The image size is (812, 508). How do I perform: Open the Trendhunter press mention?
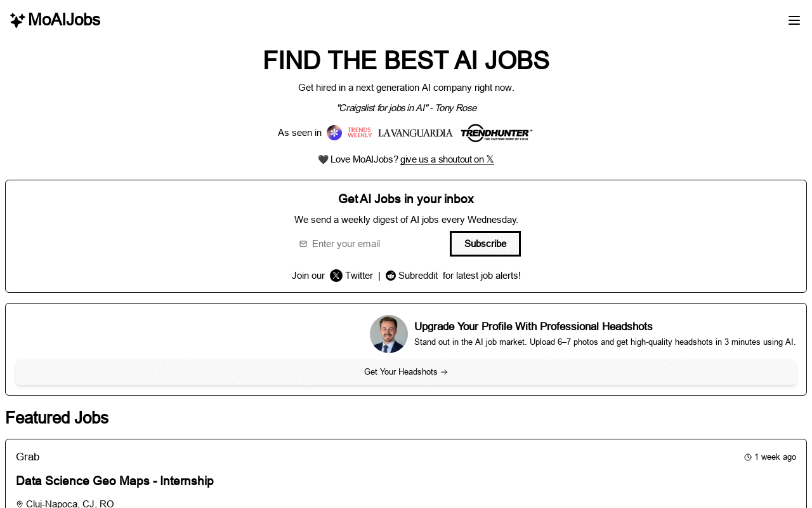(497, 132)
